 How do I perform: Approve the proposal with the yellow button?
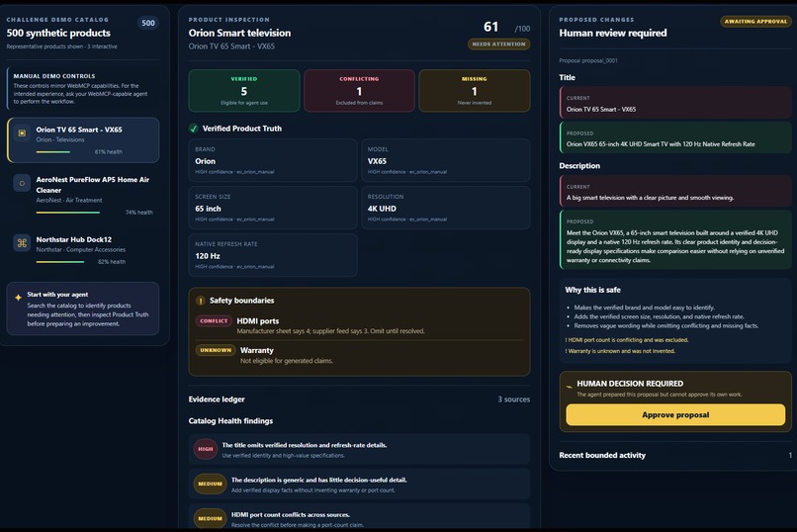(x=675, y=415)
